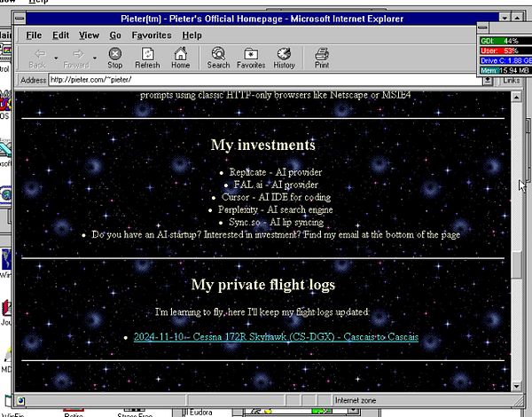The width and height of the screenshot is (532, 417).
Task: Click the address URL field
Action: 265,80
